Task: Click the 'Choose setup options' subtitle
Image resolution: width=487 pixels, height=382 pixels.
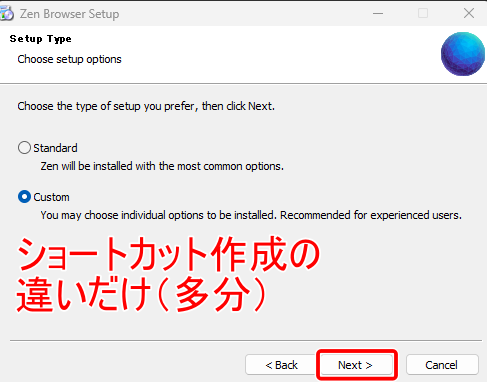Action: tap(69, 59)
